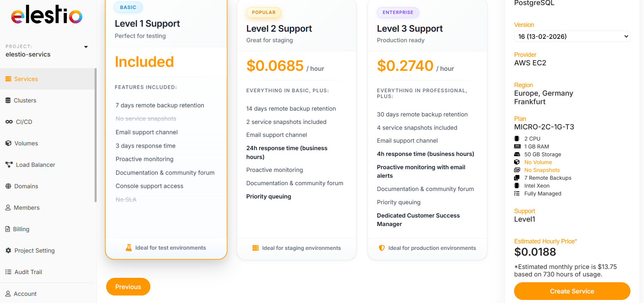644x303 pixels.
Task: Click the Clusters database icon
Action: 8,100
